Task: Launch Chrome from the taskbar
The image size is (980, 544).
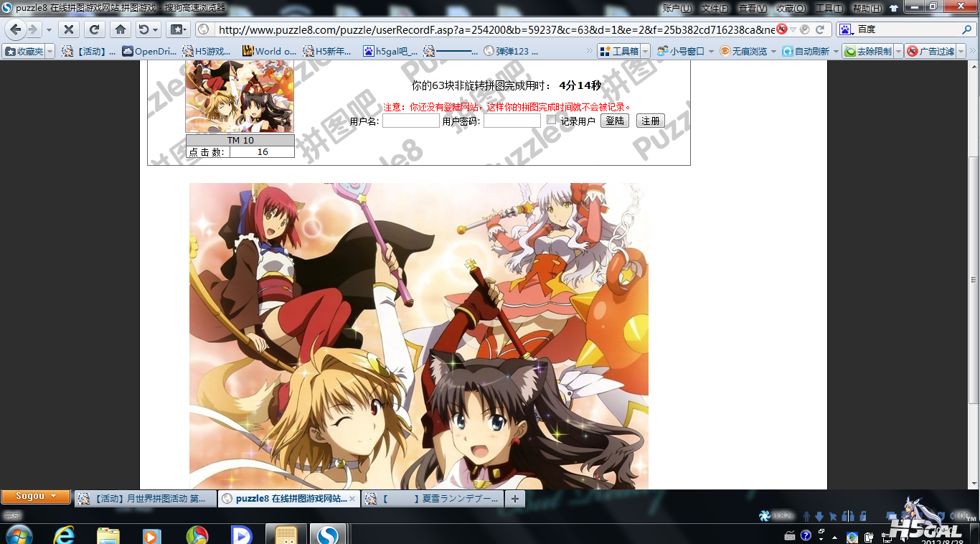Action: (197, 535)
